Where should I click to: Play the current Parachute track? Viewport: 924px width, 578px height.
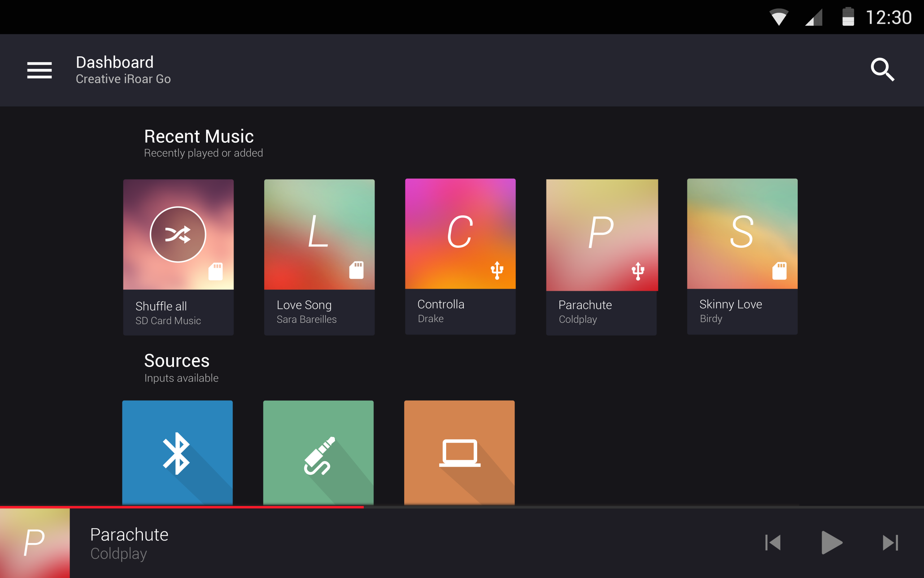click(x=832, y=543)
